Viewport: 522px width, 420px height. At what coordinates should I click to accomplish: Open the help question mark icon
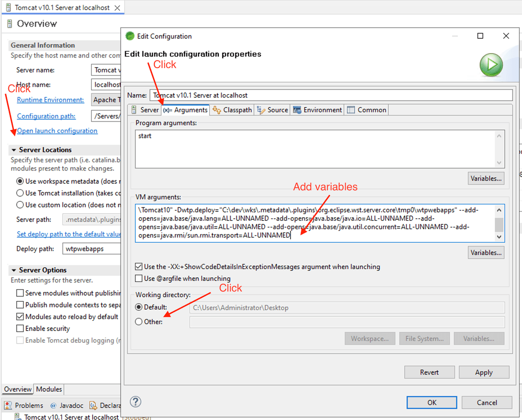click(135, 401)
